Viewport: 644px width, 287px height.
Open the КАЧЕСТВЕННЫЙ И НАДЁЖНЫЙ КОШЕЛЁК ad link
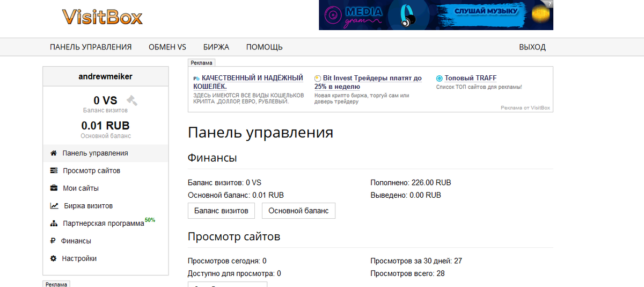248,82
